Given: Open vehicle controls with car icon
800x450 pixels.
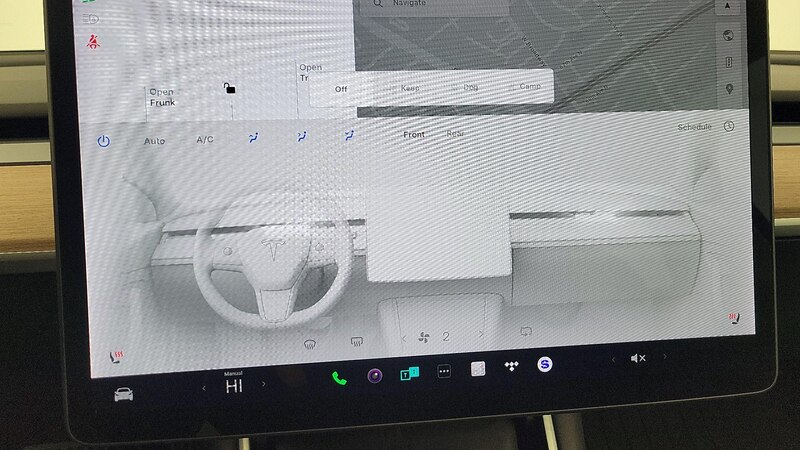Looking at the screenshot, I should (x=123, y=394).
